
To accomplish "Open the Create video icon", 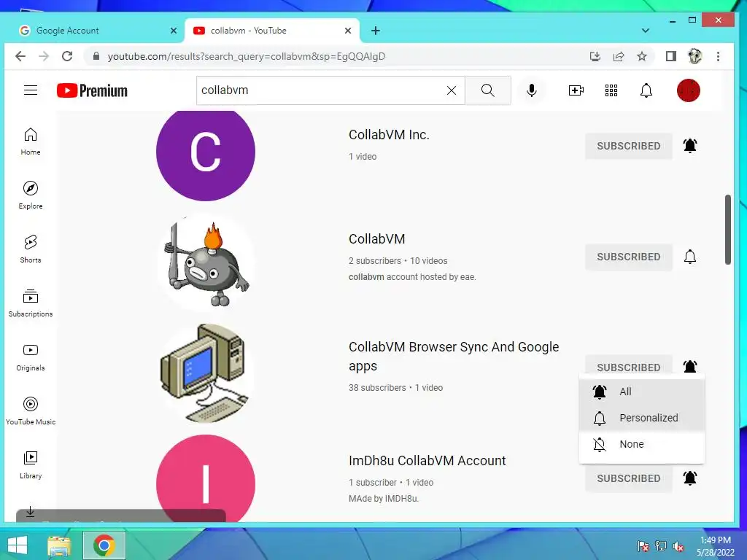I will tap(576, 90).
